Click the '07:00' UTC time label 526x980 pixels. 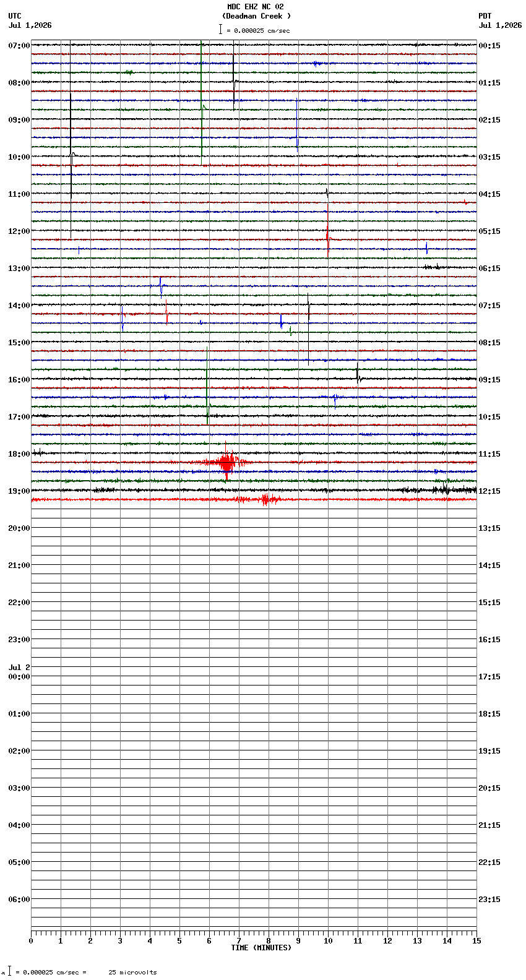(19, 46)
